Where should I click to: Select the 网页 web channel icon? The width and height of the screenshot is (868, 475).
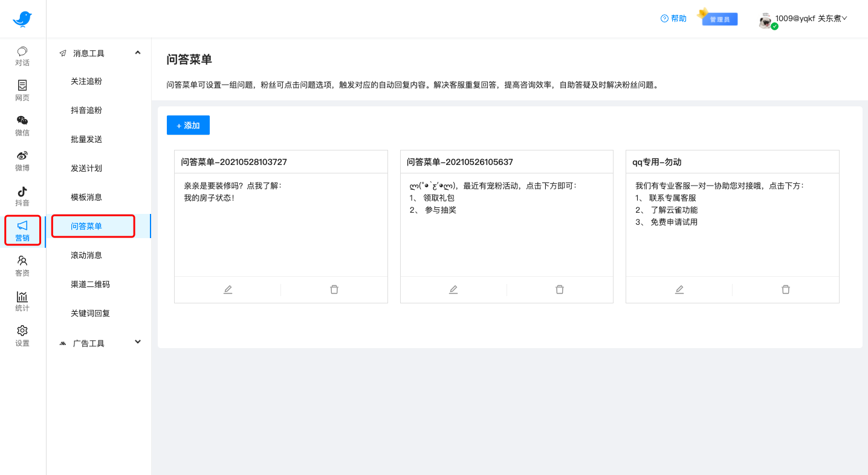[22, 91]
